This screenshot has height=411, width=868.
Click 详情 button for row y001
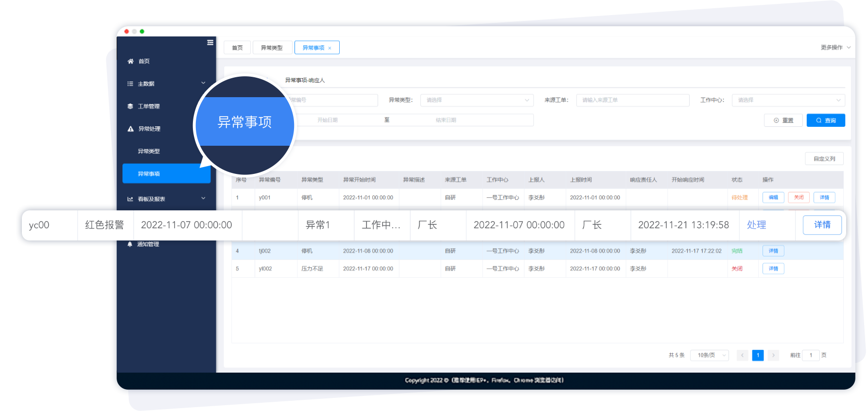coord(824,197)
